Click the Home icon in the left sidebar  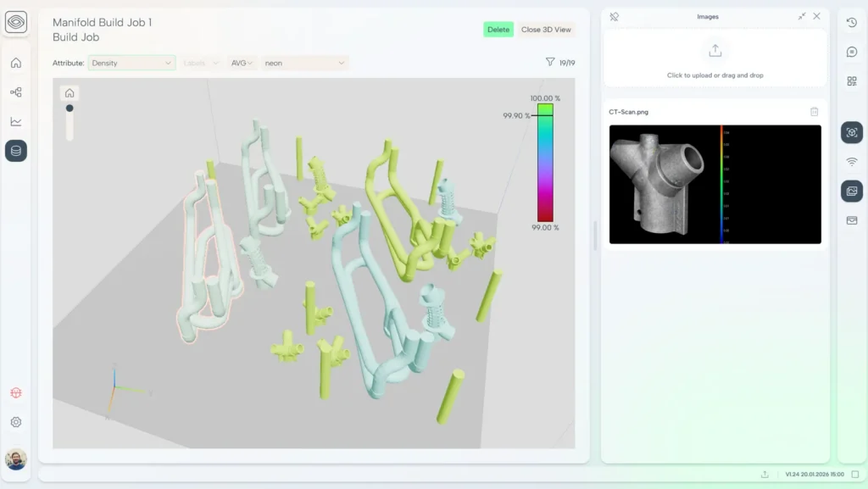point(15,63)
